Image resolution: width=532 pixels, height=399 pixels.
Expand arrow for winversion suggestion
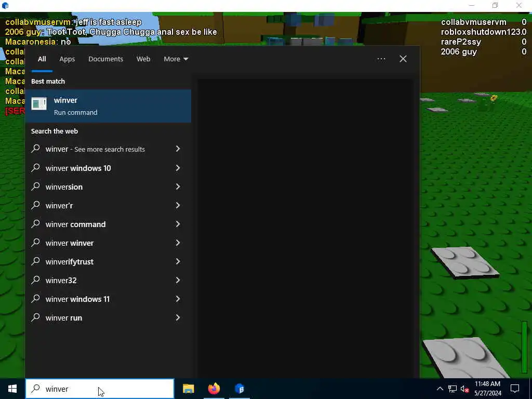coord(178,187)
